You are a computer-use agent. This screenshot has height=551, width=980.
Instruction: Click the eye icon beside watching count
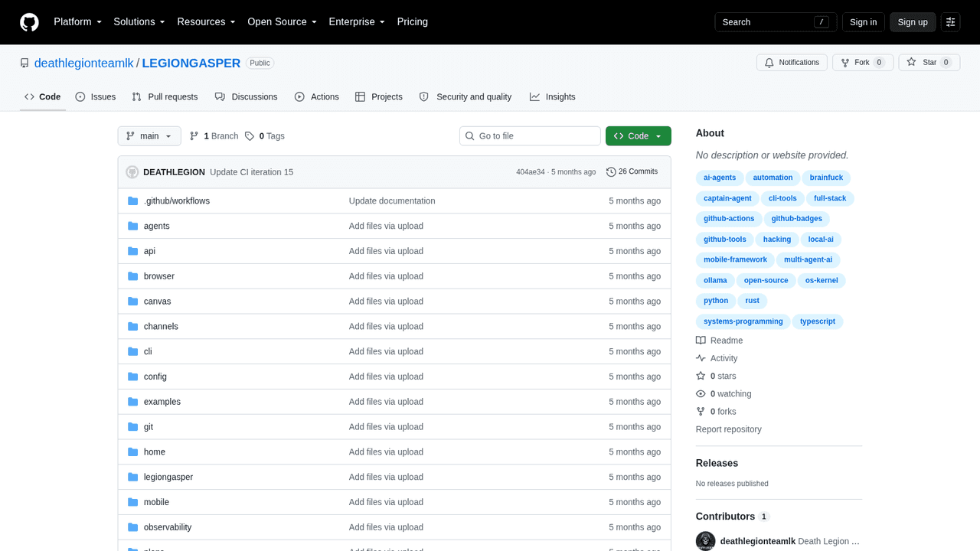[x=701, y=394]
